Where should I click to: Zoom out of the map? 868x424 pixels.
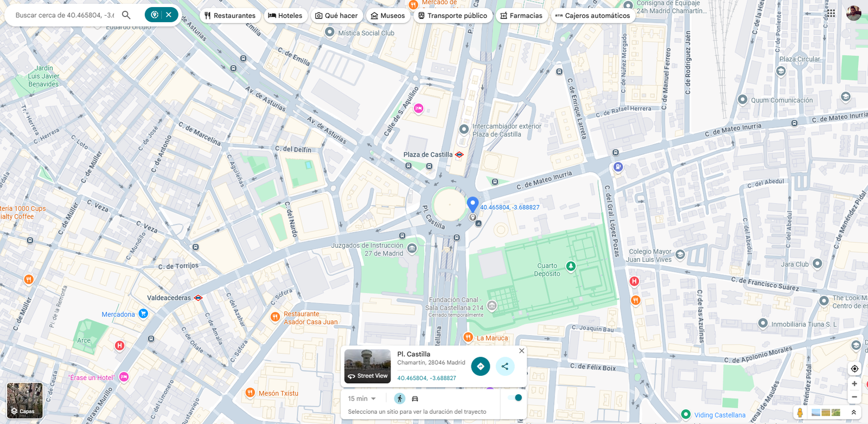tap(854, 397)
